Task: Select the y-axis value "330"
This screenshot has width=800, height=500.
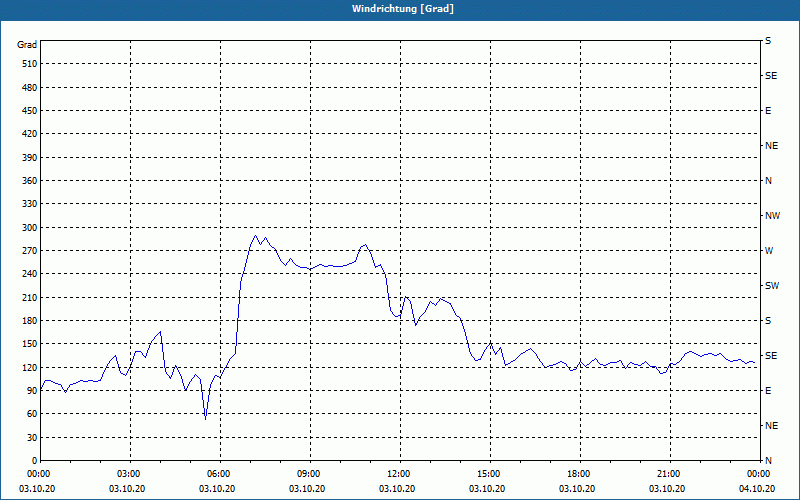Action: (x=30, y=204)
